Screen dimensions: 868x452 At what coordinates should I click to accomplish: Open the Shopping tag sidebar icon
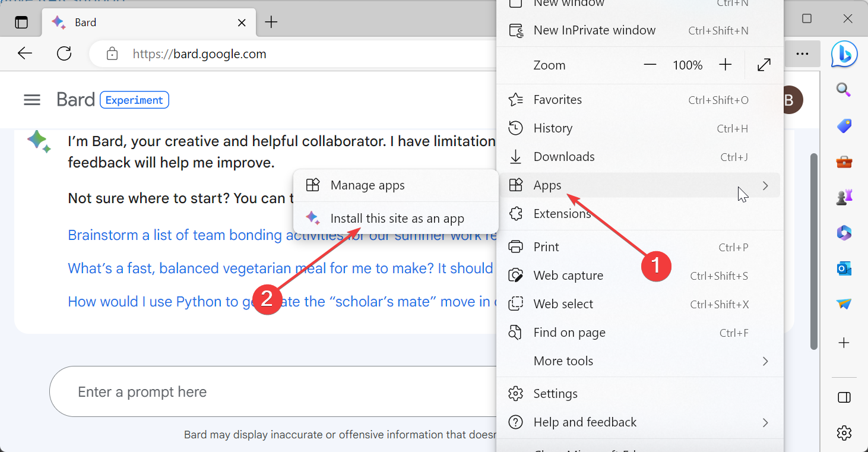tap(844, 125)
